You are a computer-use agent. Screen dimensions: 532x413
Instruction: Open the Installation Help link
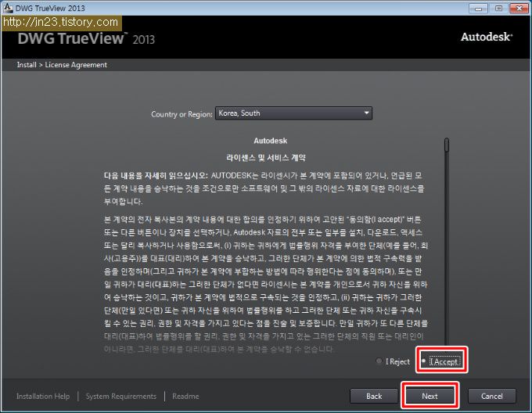43,396
